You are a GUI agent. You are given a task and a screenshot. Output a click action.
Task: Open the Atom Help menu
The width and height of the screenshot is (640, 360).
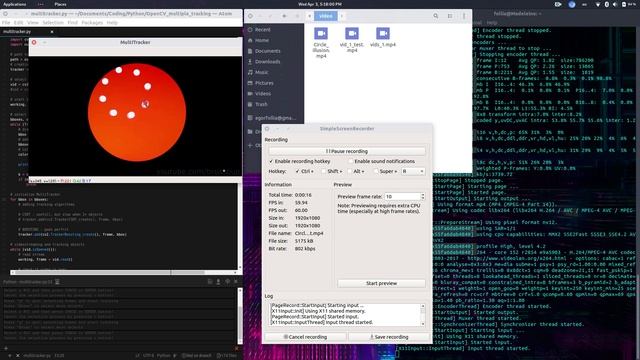click(112, 22)
